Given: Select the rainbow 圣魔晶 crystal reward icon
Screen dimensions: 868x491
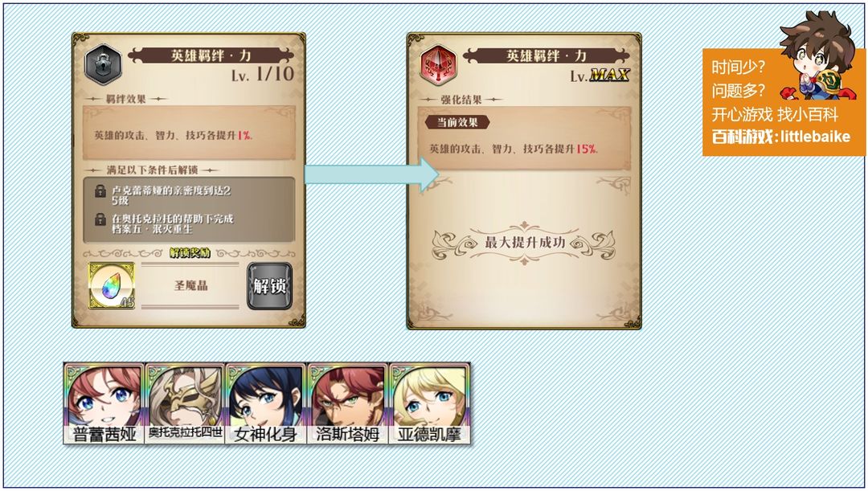Looking at the screenshot, I should 112,285.
